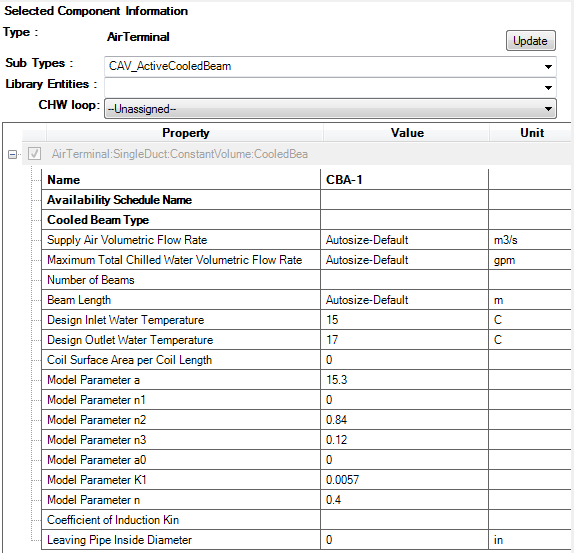Click the Property column header
The image size is (574, 553).
point(185,132)
